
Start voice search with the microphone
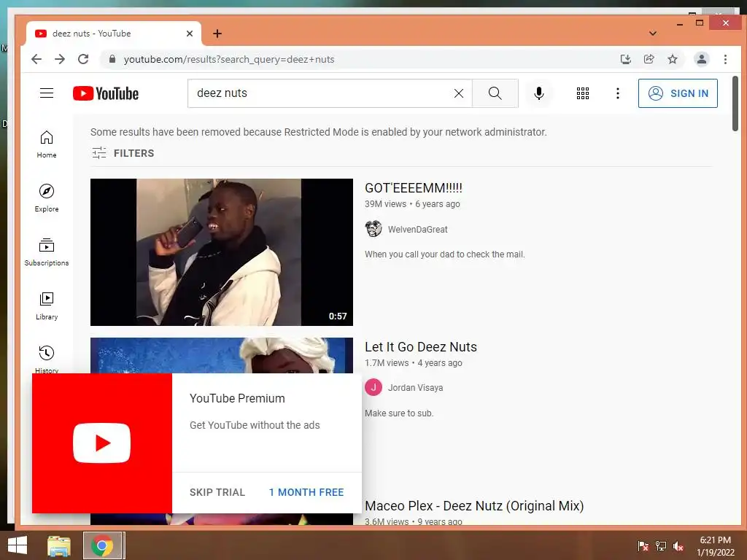tap(539, 93)
